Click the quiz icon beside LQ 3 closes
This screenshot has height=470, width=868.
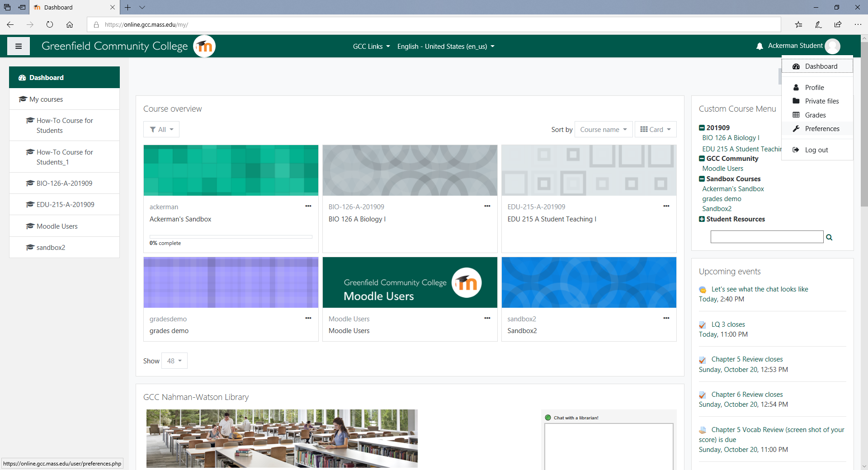coord(703,325)
